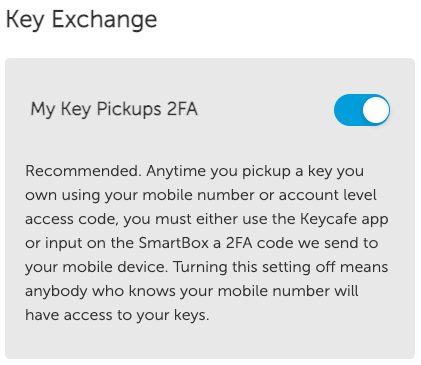
Task: Click empty gray area below the description text
Action: [x=210, y=342]
